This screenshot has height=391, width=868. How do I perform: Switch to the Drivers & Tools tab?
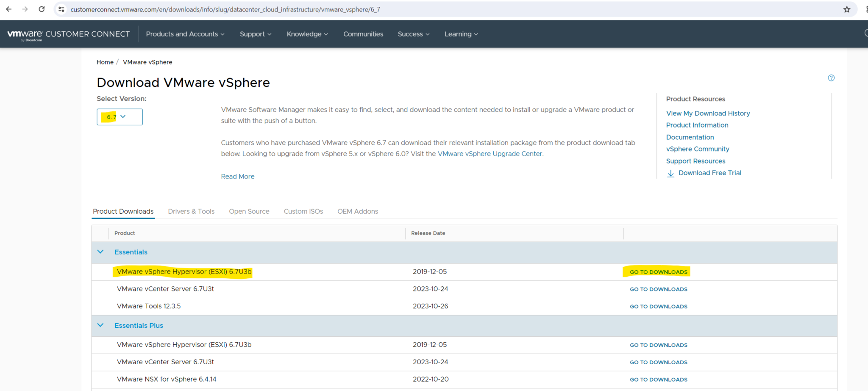click(191, 211)
